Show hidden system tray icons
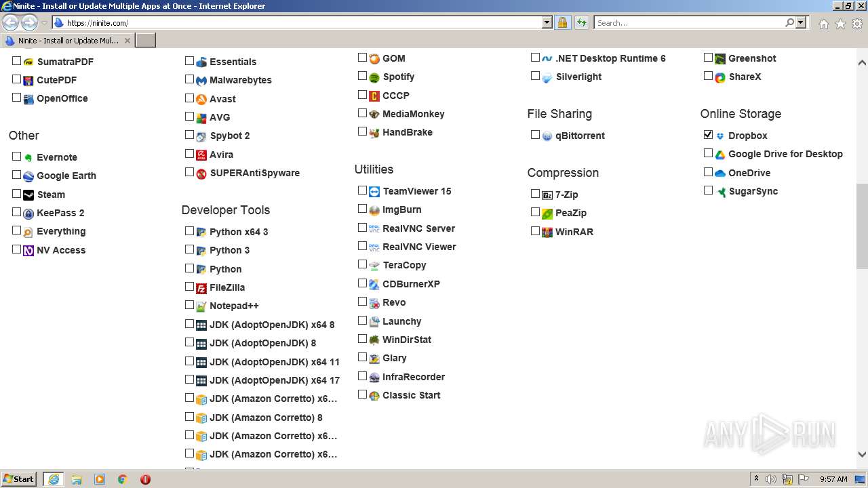The width and height of the screenshot is (868, 488). point(756,479)
